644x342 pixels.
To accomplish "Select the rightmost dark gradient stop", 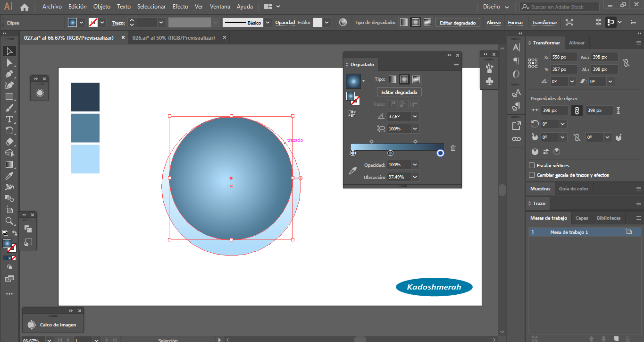I will pyautogui.click(x=440, y=153).
